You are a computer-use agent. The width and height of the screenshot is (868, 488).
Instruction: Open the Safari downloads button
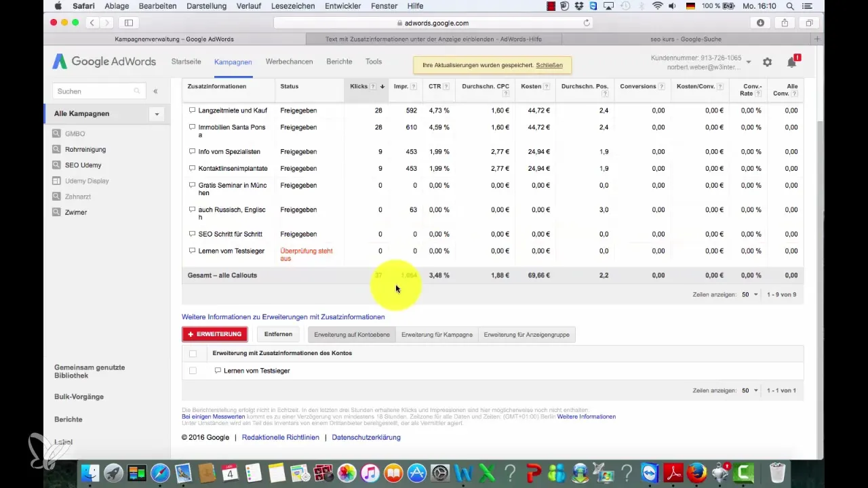[760, 23]
